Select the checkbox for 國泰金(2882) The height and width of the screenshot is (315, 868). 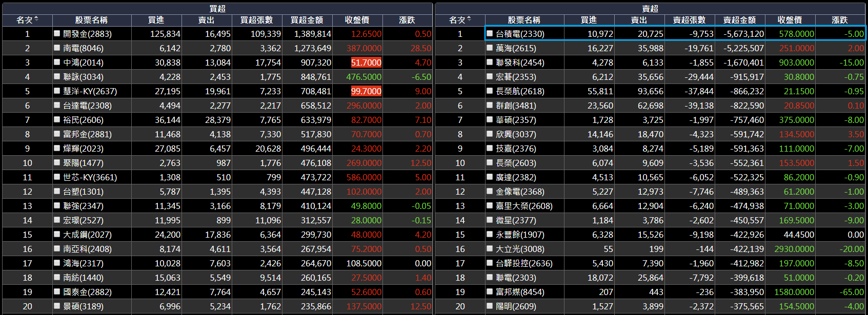57,291
